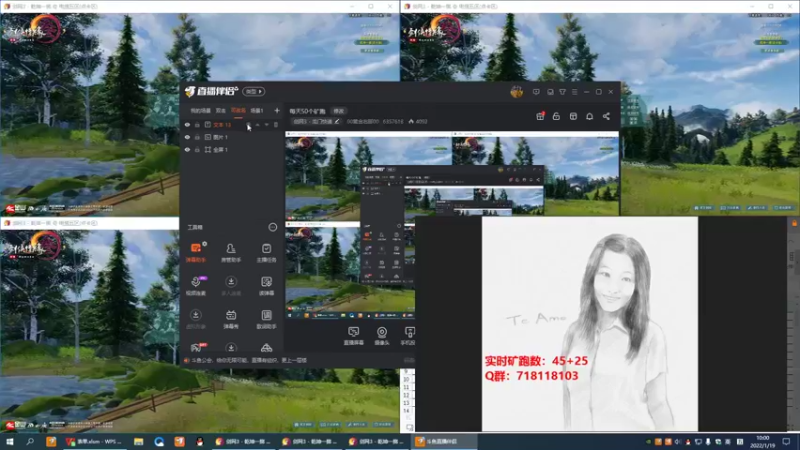The image size is (800, 450).
Task: Hide the 全屏 1 layer with its eye icon
Action: [x=187, y=149]
